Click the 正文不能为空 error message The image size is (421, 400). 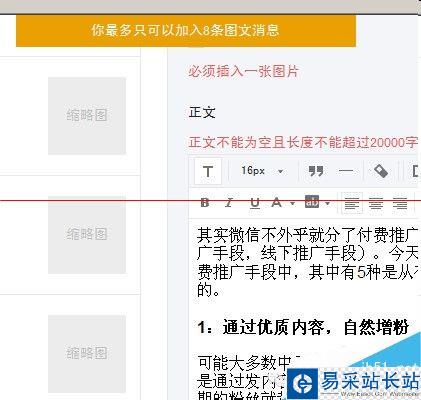tap(303, 143)
